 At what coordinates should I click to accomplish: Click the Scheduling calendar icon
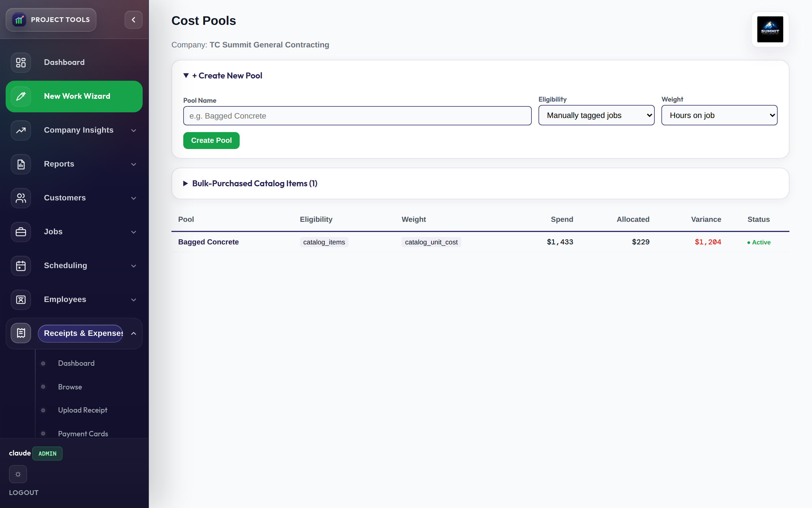click(21, 266)
